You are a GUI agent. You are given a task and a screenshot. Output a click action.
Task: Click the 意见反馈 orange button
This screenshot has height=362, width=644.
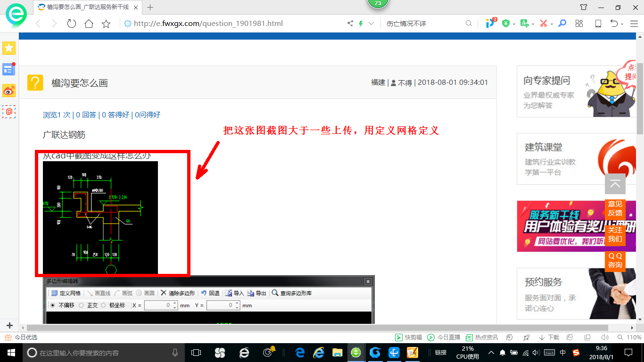615,208
